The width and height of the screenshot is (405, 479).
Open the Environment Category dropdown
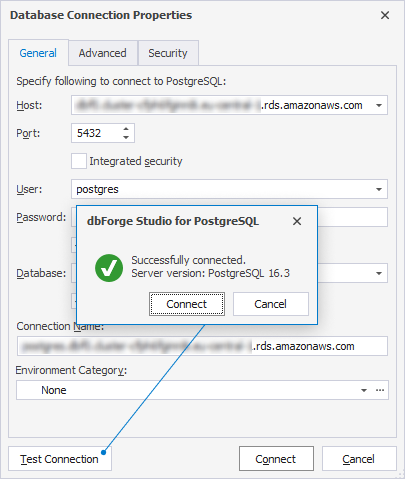coord(364,390)
